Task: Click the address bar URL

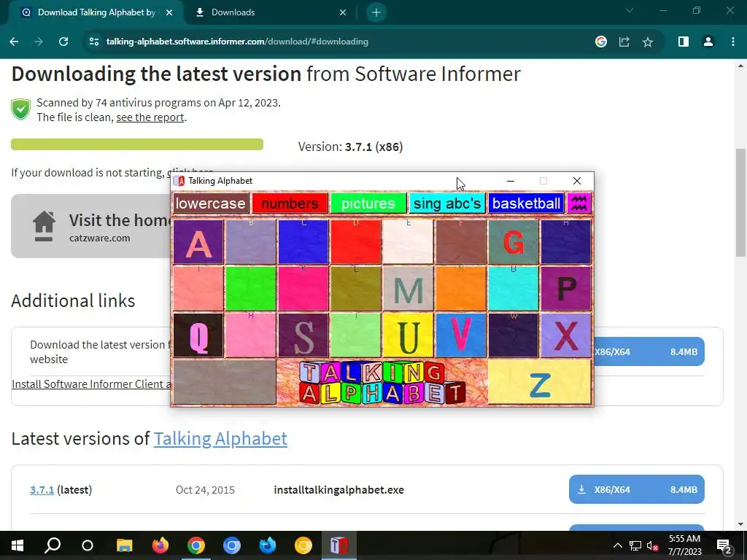Action: (237, 42)
